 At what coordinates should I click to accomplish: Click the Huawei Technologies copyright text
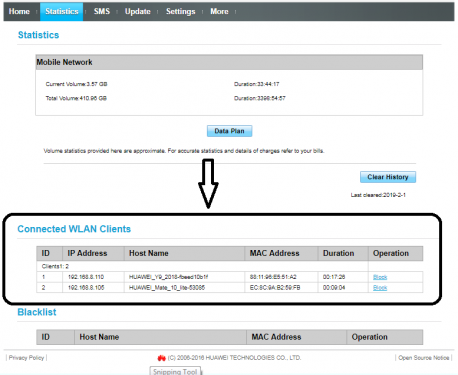[x=234, y=358]
